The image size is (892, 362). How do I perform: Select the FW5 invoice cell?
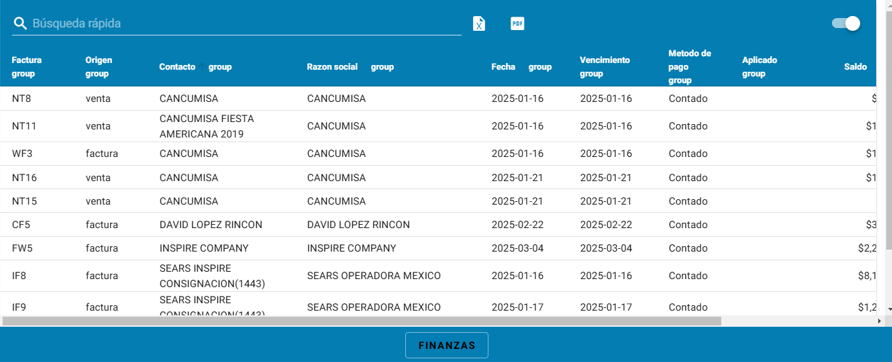(x=21, y=248)
